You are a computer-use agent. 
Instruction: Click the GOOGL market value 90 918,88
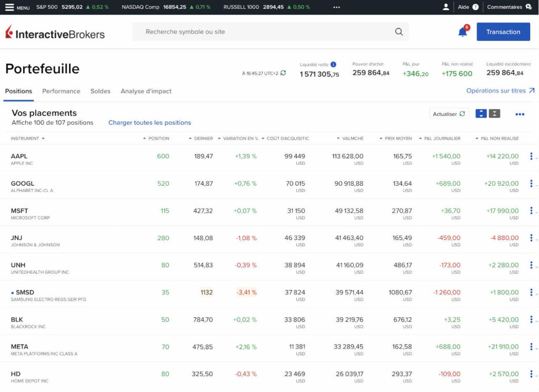click(349, 184)
